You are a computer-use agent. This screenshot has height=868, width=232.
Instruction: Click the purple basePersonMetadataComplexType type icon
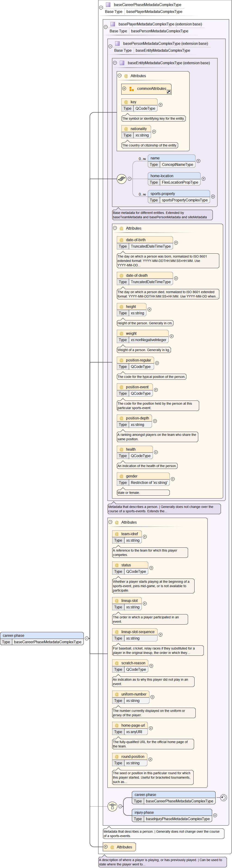[x=117, y=43]
